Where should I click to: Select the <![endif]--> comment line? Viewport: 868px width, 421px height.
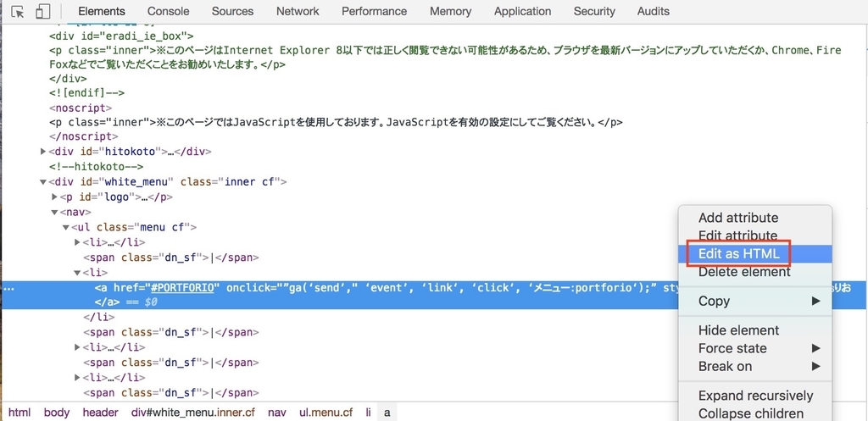point(86,92)
